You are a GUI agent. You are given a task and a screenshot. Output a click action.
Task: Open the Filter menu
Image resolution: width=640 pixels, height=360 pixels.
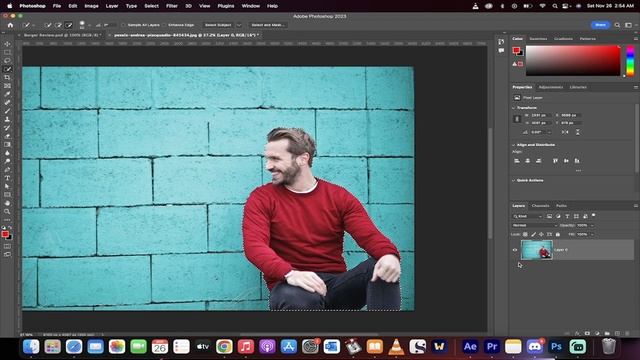[x=171, y=6]
